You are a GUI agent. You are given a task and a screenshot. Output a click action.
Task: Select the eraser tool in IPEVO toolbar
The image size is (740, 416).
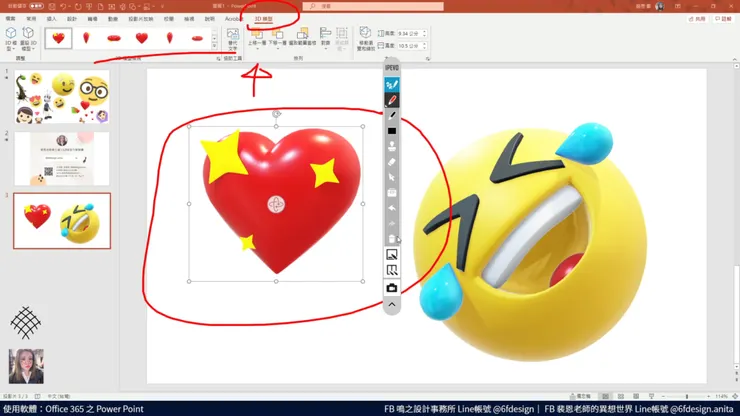[x=392, y=162]
